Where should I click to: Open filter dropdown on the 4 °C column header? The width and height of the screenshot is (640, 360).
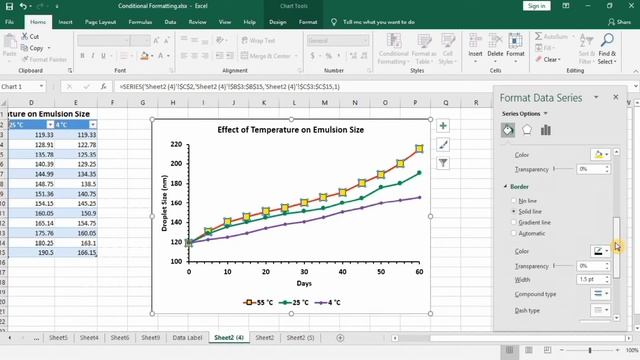click(x=93, y=124)
